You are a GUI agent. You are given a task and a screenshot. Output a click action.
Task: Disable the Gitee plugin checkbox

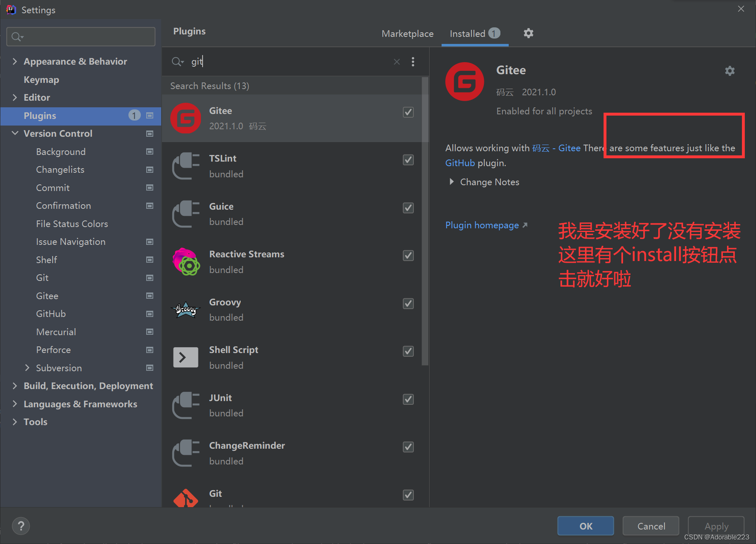coord(408,112)
